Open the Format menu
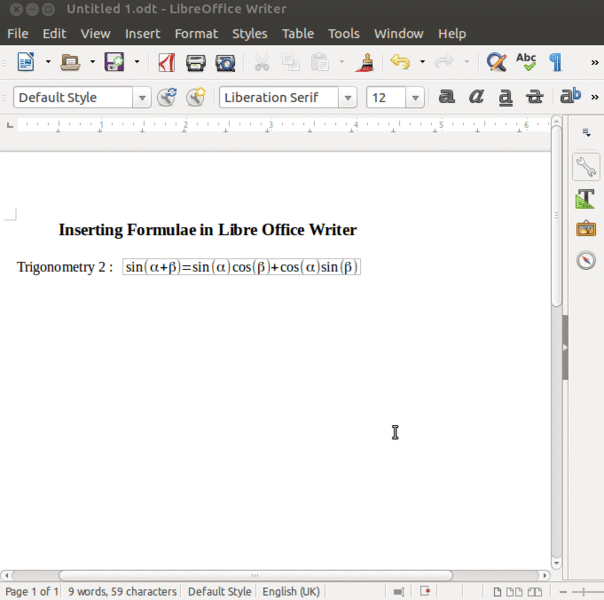Screen dimensions: 604x600 [196, 34]
